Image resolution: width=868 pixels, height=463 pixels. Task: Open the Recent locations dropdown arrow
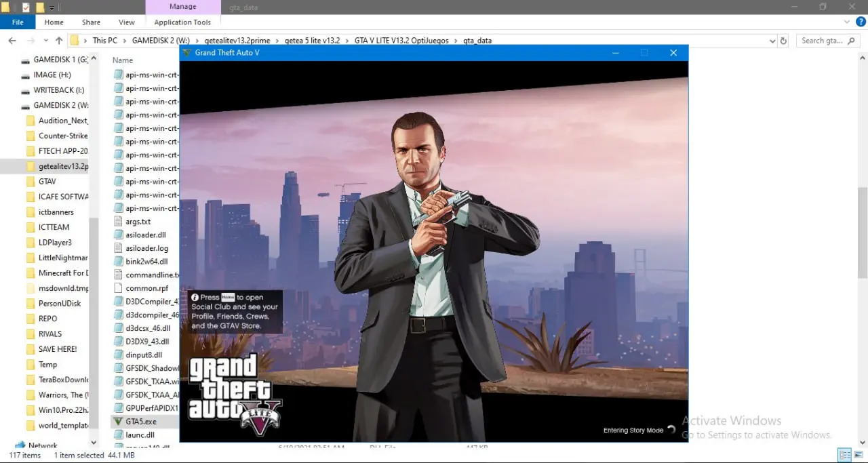coord(45,41)
